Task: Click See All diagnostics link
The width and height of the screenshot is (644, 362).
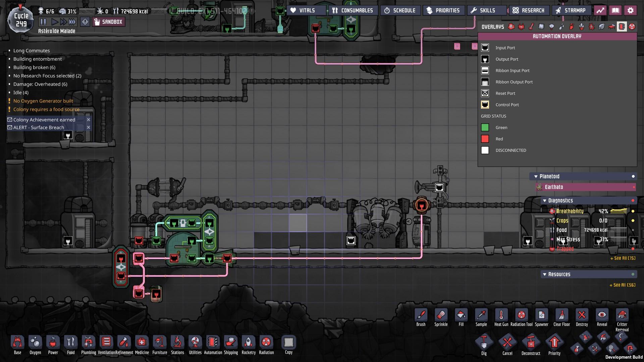Action: (x=623, y=258)
